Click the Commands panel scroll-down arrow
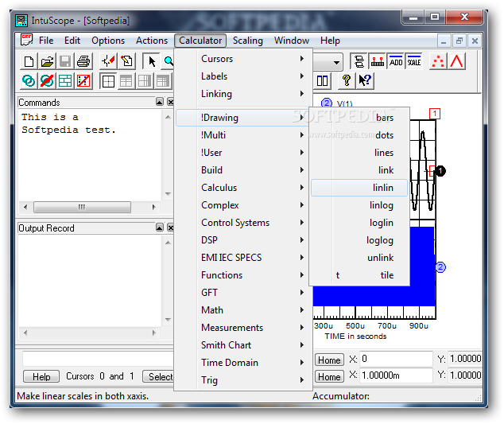This screenshot has width=504, height=424. (168, 194)
